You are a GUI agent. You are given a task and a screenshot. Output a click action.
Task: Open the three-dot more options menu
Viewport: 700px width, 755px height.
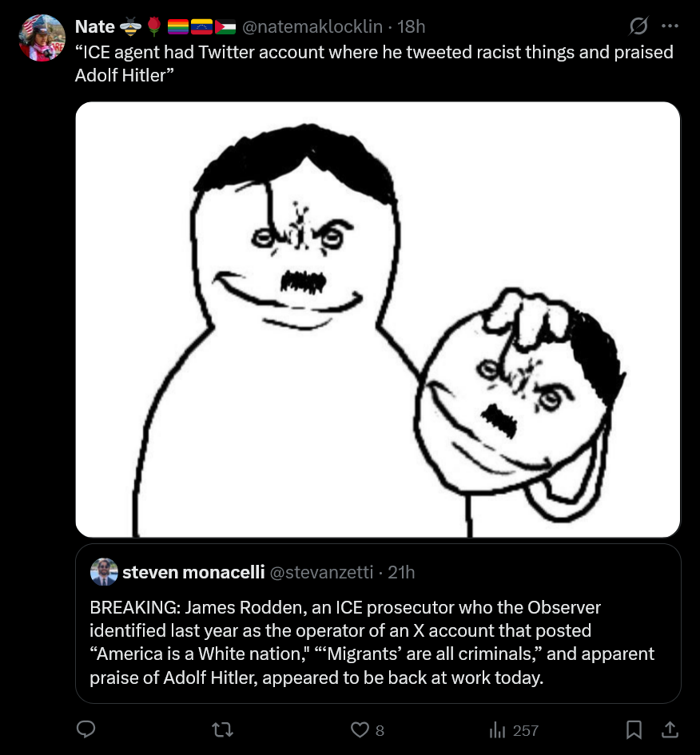(670, 26)
